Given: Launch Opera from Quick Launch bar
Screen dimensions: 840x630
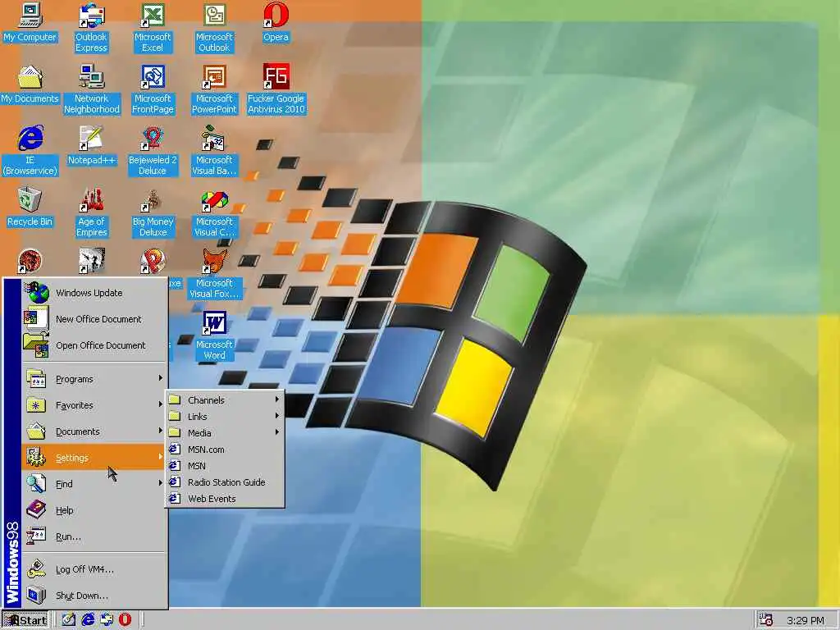Looking at the screenshot, I should [x=125, y=620].
